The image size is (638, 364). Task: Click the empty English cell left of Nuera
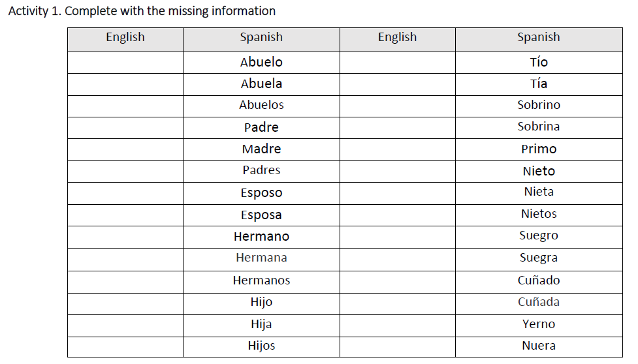(397, 346)
